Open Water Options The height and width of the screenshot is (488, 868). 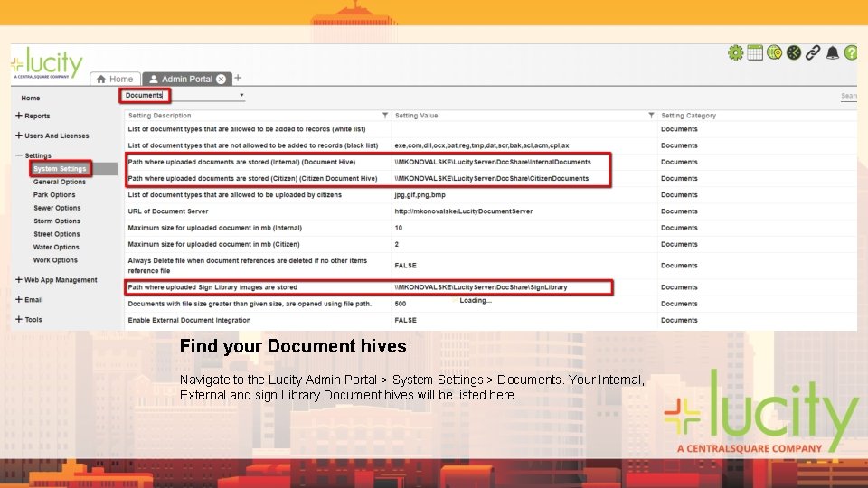56,248
